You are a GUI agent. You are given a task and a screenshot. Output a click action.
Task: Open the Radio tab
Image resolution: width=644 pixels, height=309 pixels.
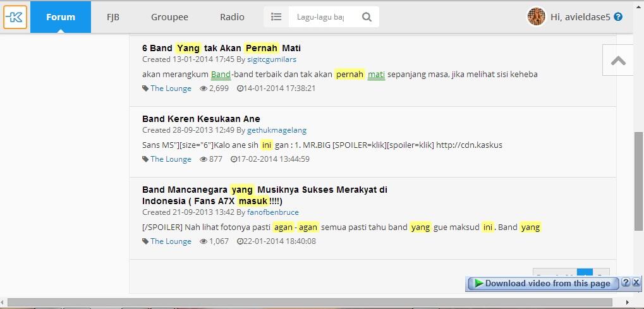click(232, 17)
